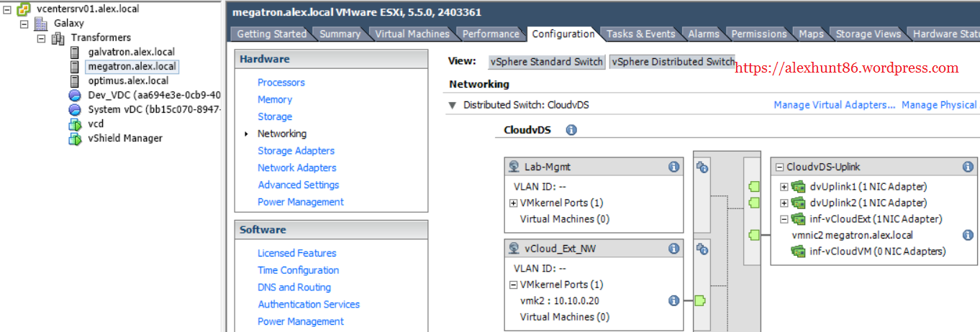Select galvatron.alex.local host in tree
The height and width of the screenshot is (332, 980).
click(131, 52)
